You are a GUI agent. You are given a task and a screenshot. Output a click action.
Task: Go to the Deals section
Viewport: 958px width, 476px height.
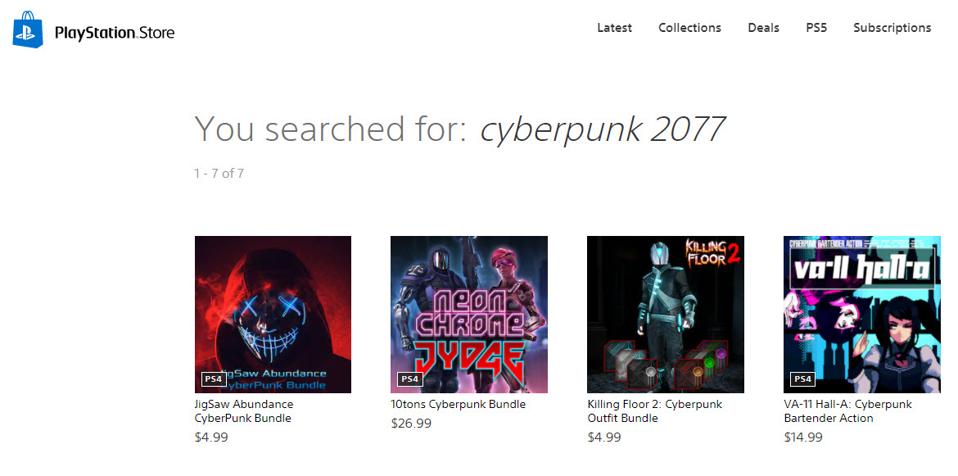[x=764, y=27]
